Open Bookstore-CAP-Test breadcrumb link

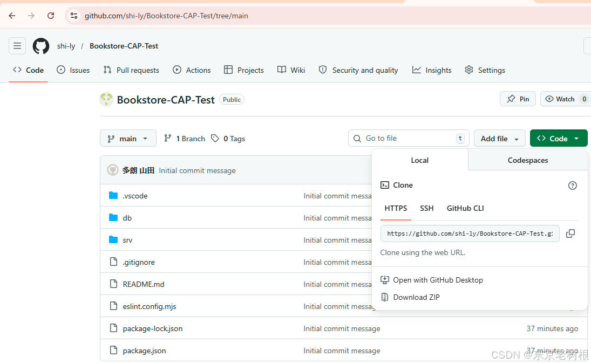[124, 46]
